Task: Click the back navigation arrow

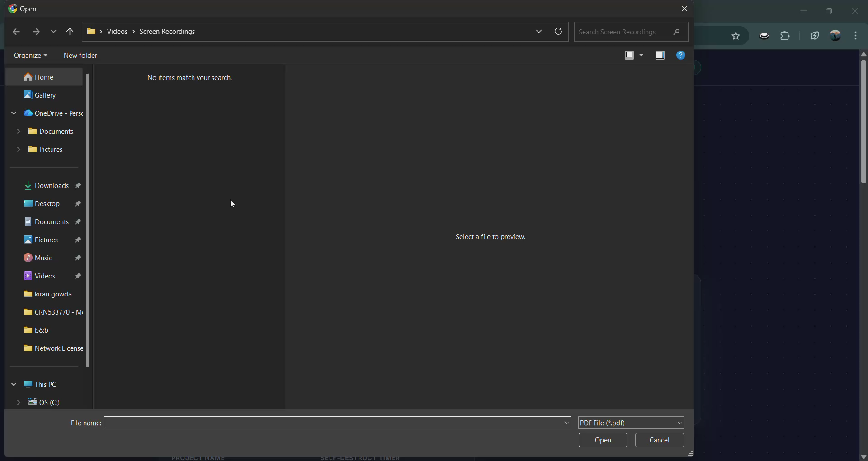Action: coord(17,32)
